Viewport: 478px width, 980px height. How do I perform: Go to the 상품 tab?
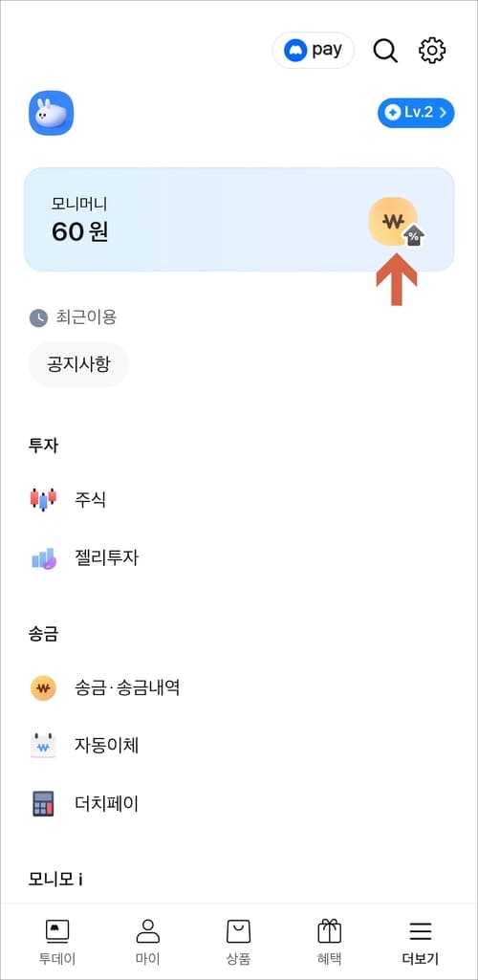(239, 943)
